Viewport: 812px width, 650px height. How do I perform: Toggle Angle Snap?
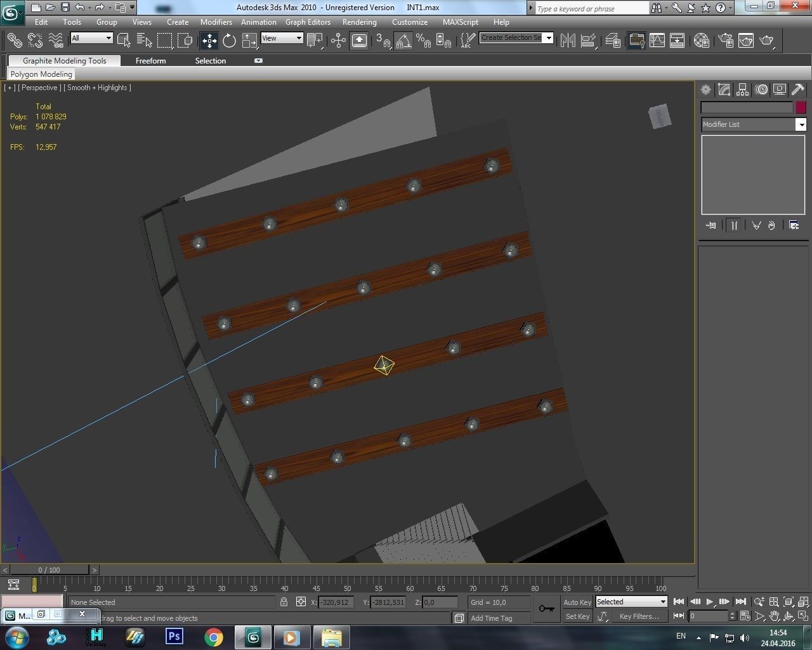click(x=403, y=41)
